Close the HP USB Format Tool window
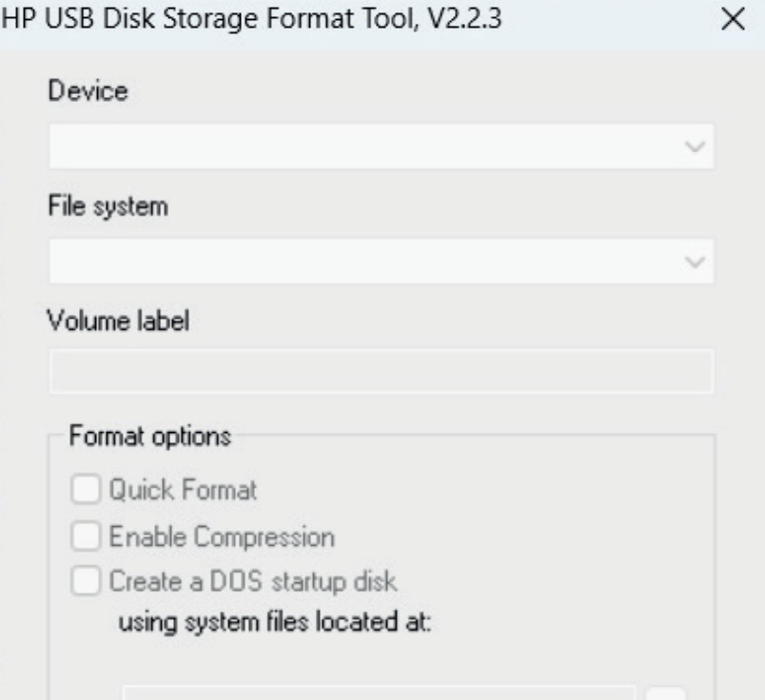Viewport: 765px width, 700px height. tap(733, 22)
